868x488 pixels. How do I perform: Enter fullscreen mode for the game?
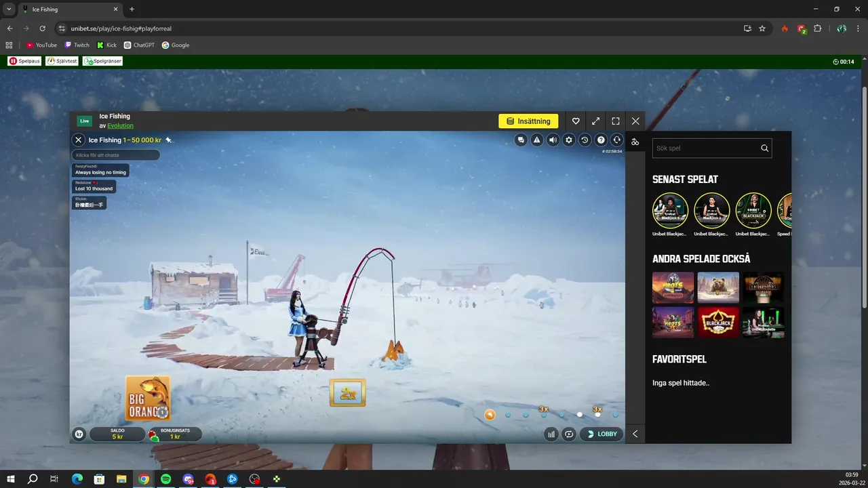pos(616,121)
